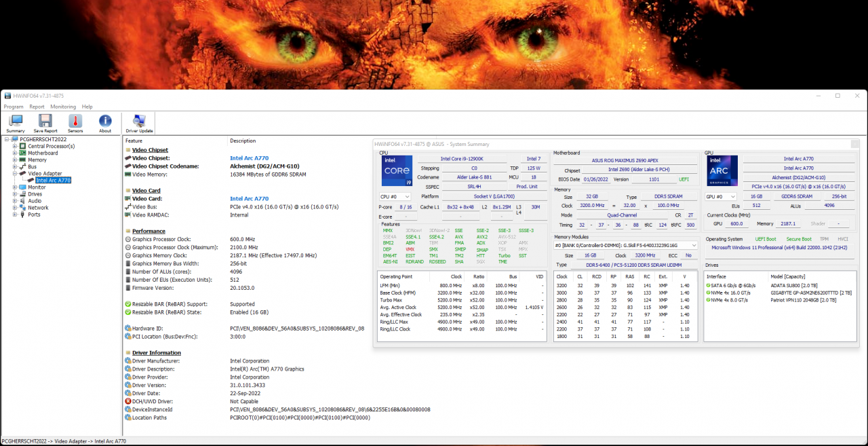
Task: Click the Performance section heading
Action: coord(149,231)
